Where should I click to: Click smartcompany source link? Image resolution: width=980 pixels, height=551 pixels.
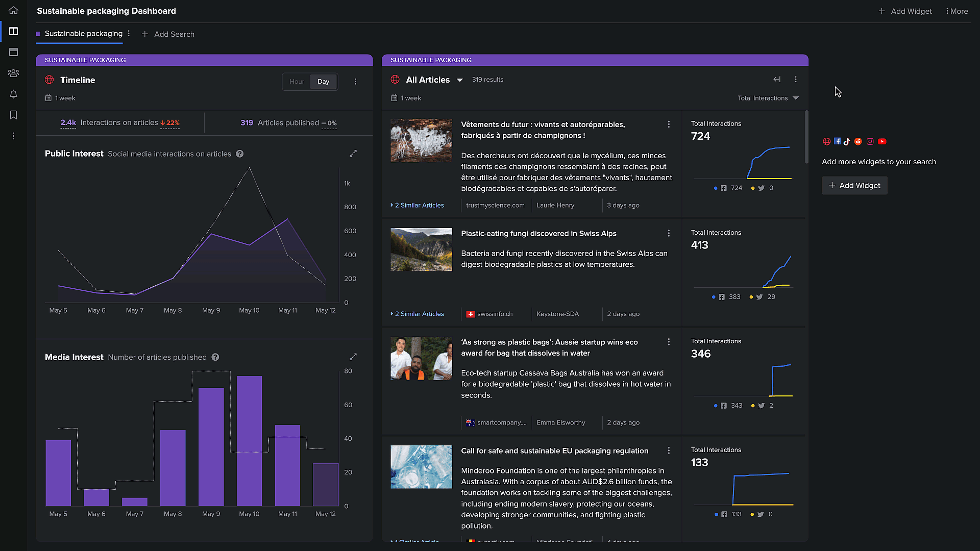coord(496,422)
